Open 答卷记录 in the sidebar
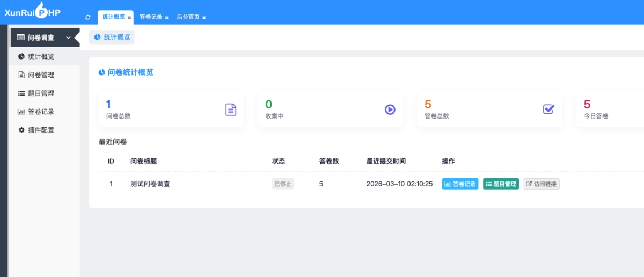The width and height of the screenshot is (644, 277). tap(41, 112)
